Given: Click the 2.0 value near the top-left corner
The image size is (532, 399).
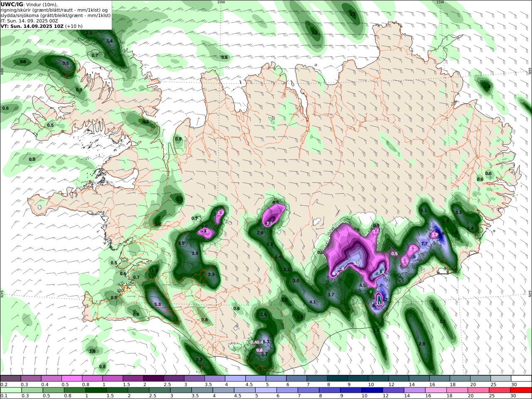Looking at the screenshot, I should [89, 33].
